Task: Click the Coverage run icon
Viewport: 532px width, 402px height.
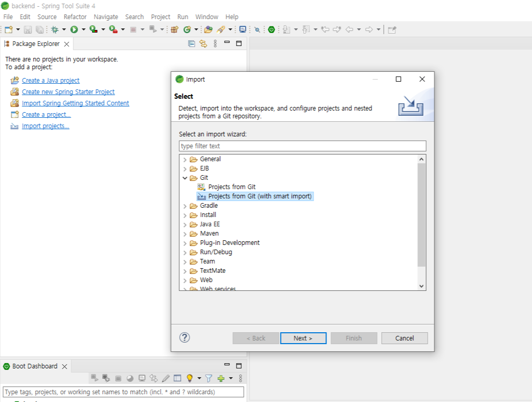Action: [x=93, y=29]
